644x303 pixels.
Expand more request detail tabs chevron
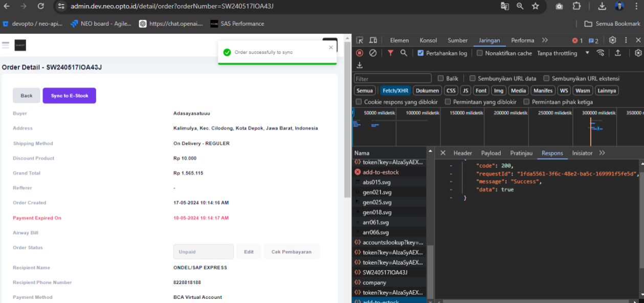tap(602, 153)
